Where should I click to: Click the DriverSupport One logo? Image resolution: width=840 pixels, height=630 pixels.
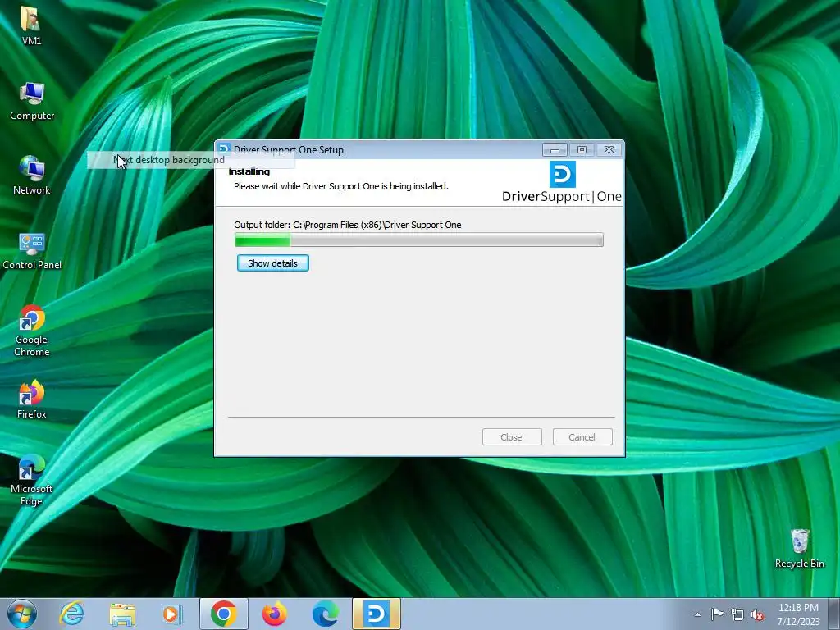[561, 182]
